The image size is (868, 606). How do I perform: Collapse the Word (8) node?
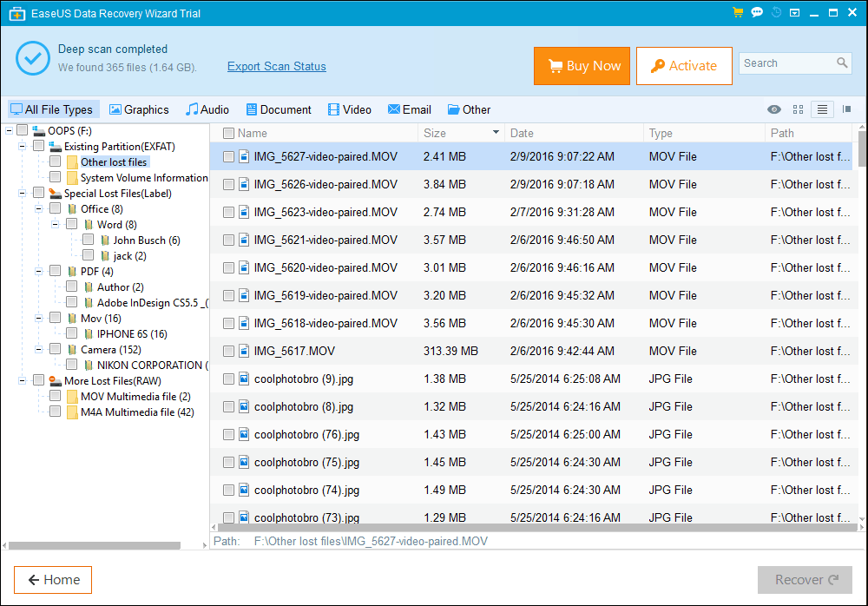pyautogui.click(x=56, y=224)
